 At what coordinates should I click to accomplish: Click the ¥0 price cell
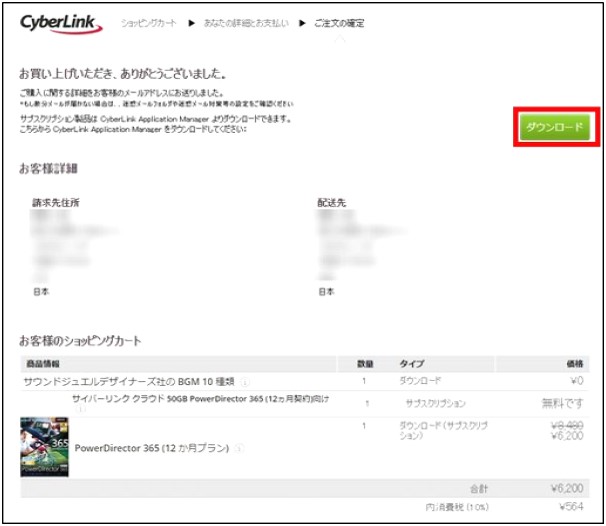pos(577,381)
